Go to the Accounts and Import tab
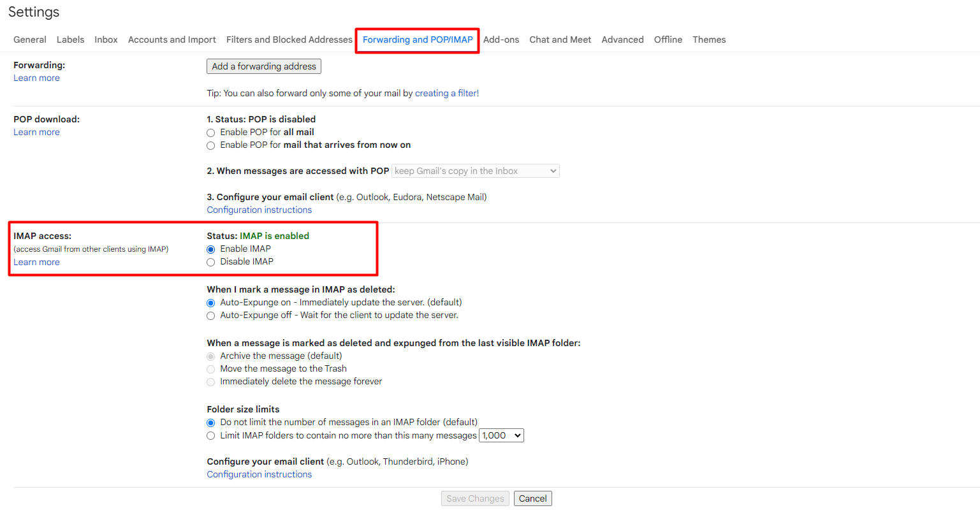 click(172, 40)
